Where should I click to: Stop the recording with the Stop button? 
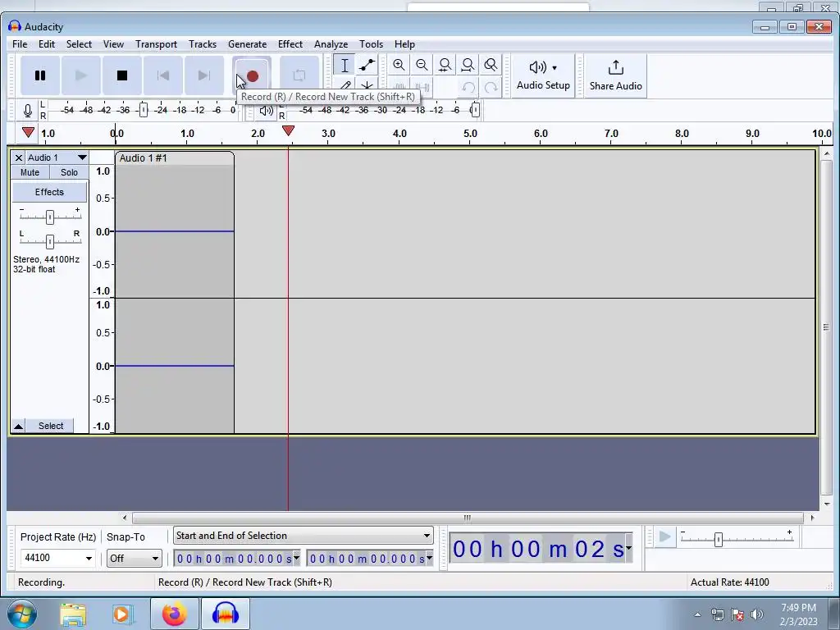pos(122,75)
